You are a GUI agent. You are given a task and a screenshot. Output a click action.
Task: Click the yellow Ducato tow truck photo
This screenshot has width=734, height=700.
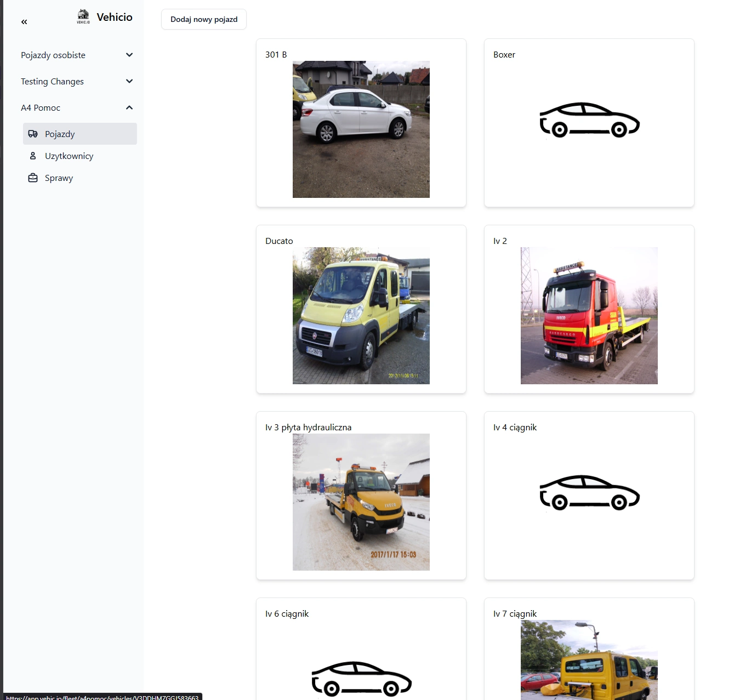pyautogui.click(x=361, y=316)
